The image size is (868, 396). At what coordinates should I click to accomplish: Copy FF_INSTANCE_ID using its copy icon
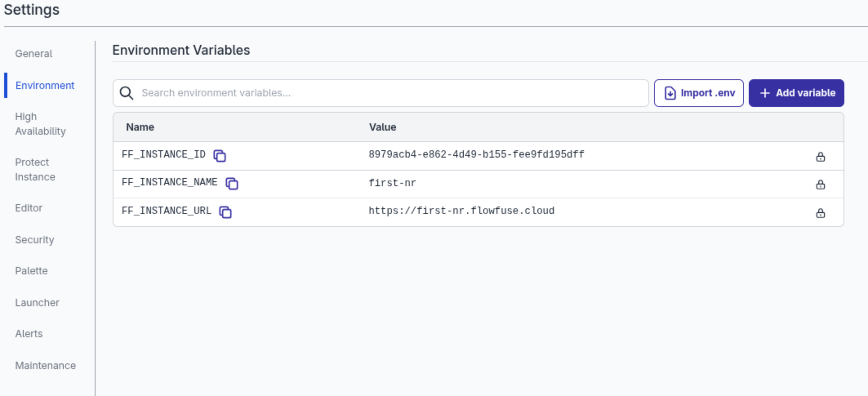[220, 156]
